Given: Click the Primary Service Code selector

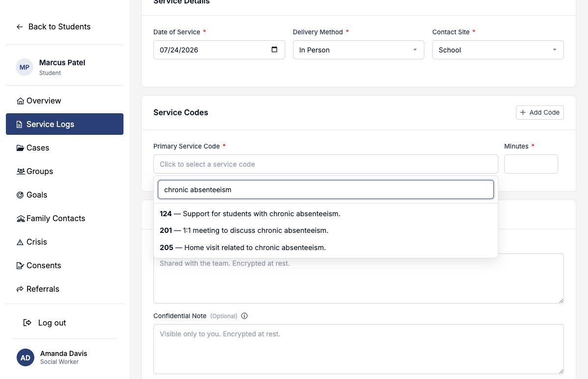Looking at the screenshot, I should point(326,164).
